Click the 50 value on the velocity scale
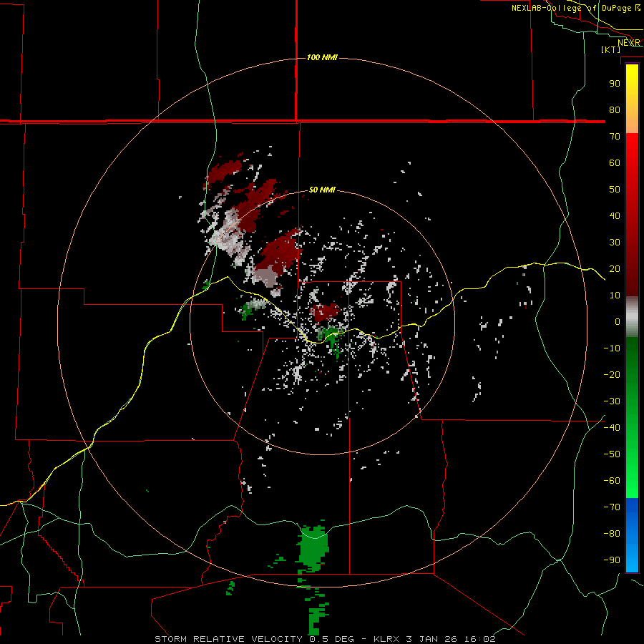This screenshot has height=644, width=644. [x=615, y=190]
